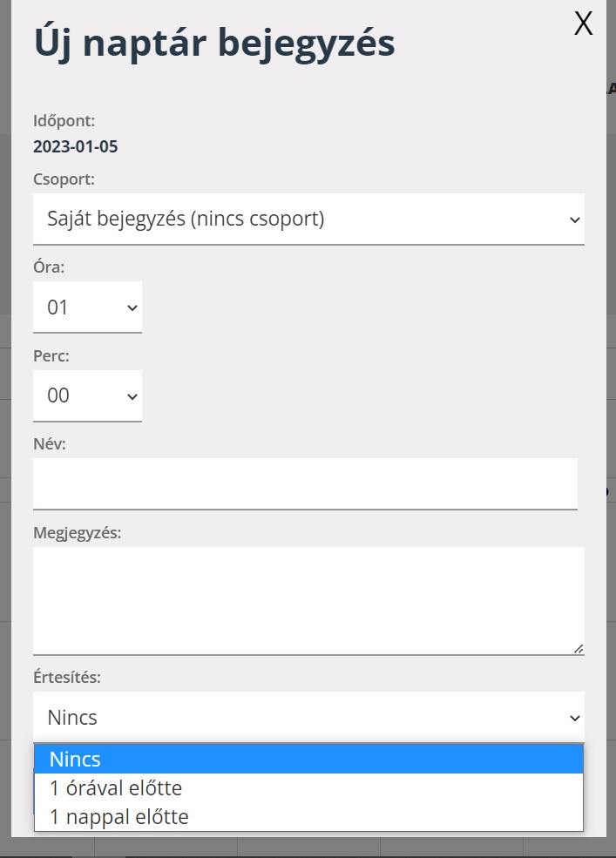This screenshot has width=616, height=858.
Task: Click the Perc label
Action: pos(51,355)
